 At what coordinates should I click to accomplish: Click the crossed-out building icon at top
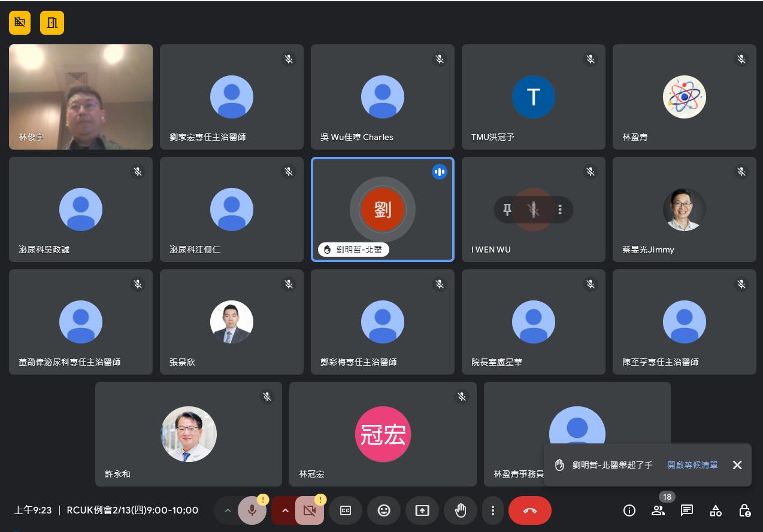[20, 23]
